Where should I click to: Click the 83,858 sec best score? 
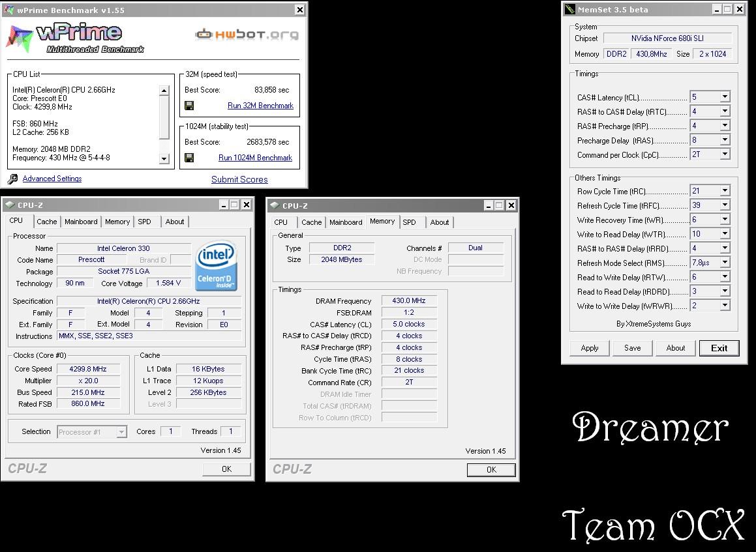[x=271, y=90]
